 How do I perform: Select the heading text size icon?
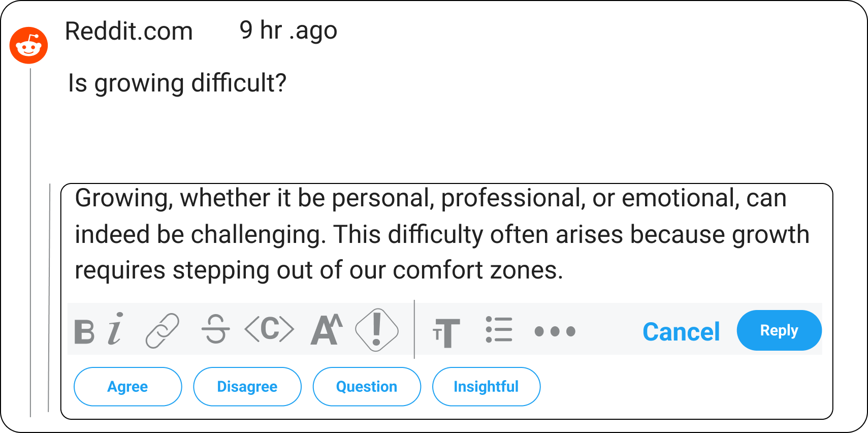click(x=446, y=332)
